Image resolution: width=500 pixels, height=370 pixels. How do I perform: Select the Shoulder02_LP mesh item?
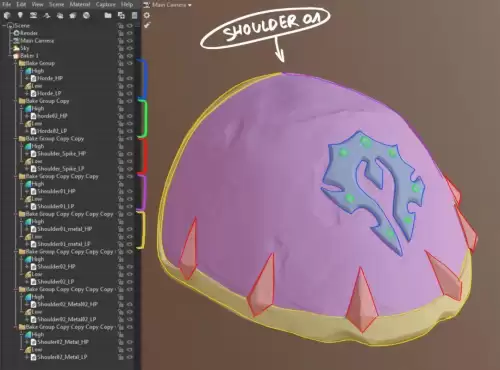pyautogui.click(x=56, y=282)
